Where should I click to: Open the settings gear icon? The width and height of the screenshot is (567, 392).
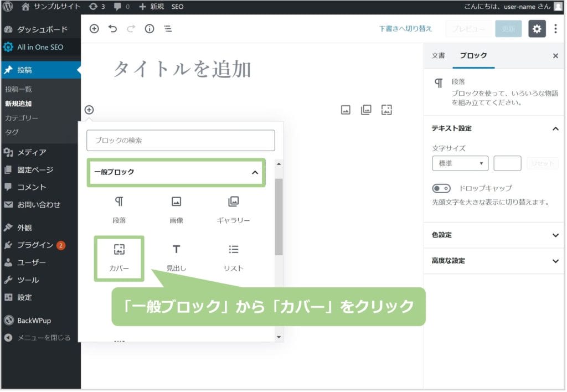click(537, 29)
